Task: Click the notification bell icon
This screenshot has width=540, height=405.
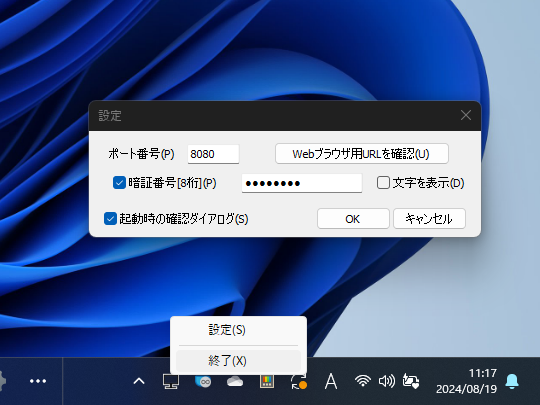Action: click(512, 381)
